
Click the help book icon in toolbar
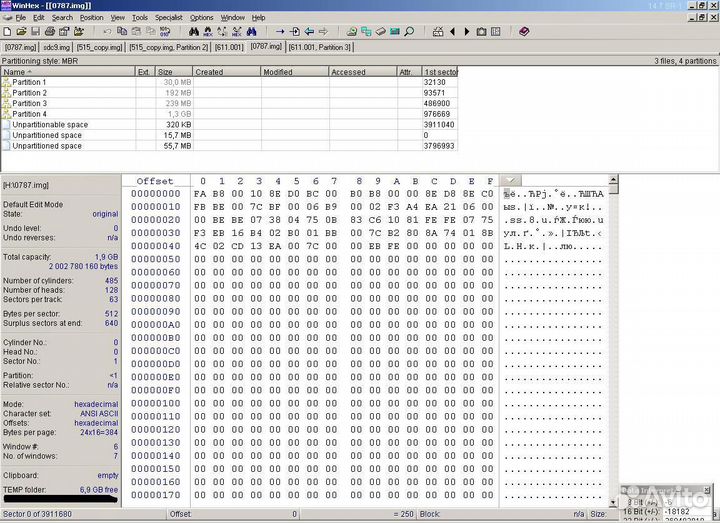click(x=524, y=32)
